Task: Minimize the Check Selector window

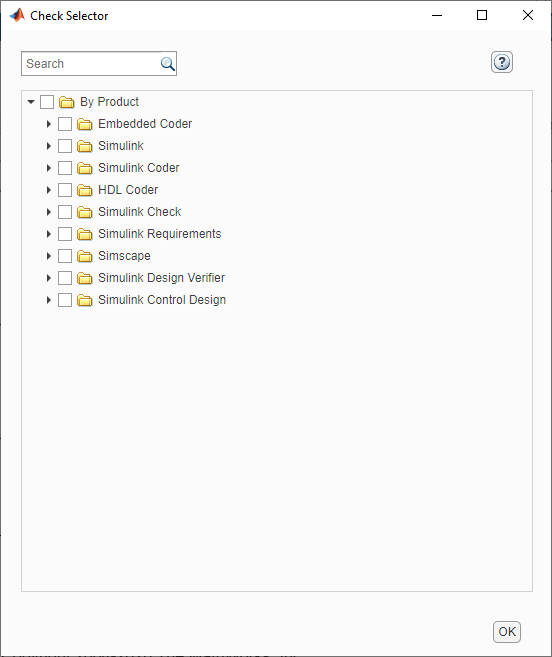Action: (437, 16)
